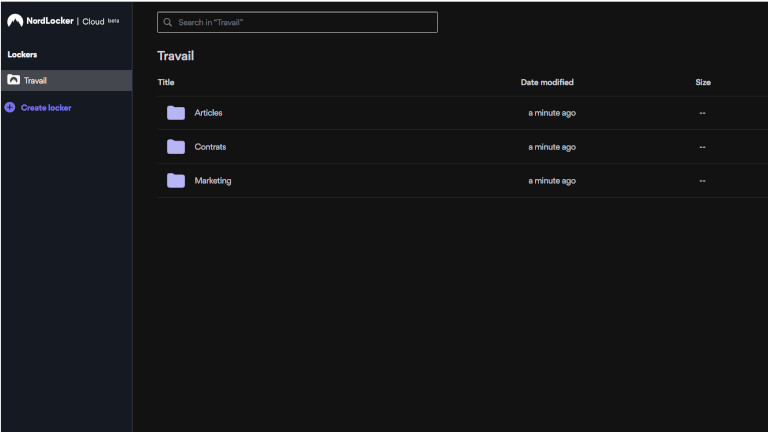
Task: Click the Articles folder icon
Action: pos(176,113)
